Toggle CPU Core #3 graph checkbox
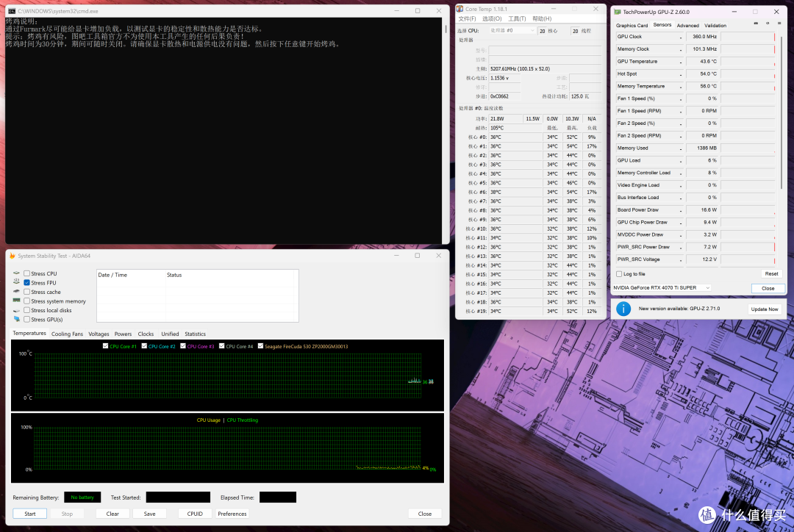This screenshot has height=532, width=794. coord(183,345)
